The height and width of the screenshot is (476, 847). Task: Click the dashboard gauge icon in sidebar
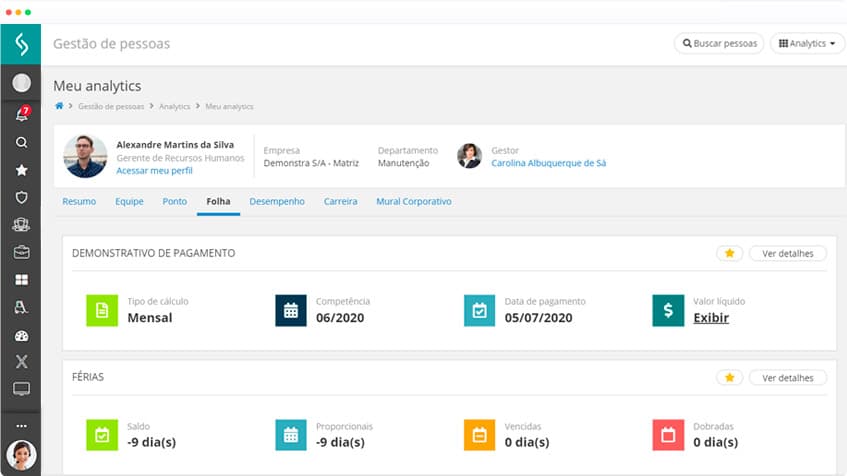[x=21, y=335]
